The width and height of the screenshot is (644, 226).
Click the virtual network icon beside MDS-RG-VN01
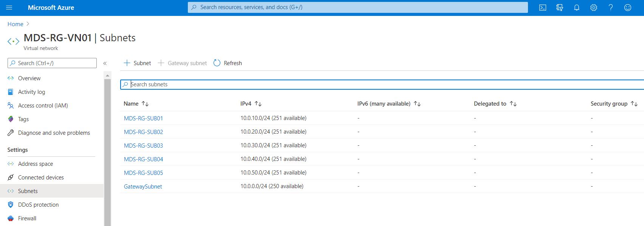point(13,41)
